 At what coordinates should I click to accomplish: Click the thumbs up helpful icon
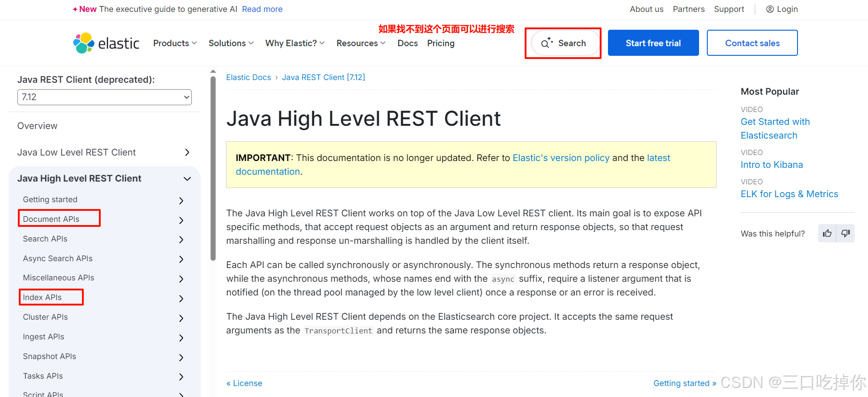point(827,234)
